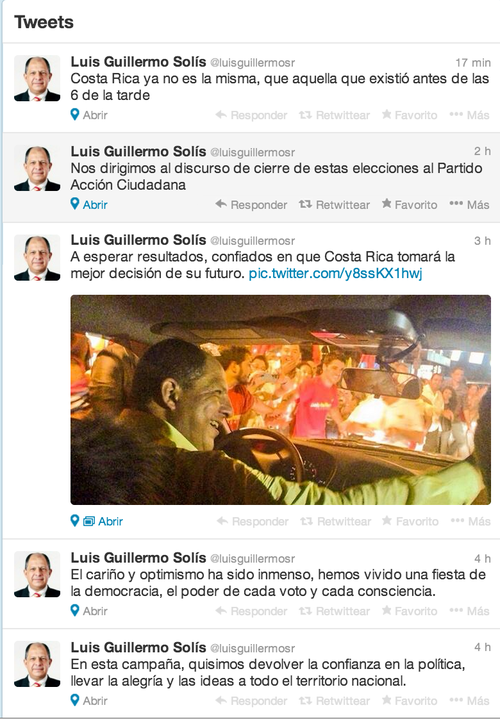Favorite the 'En esta campaña' tweet
This screenshot has width=500, height=719.
point(410,701)
